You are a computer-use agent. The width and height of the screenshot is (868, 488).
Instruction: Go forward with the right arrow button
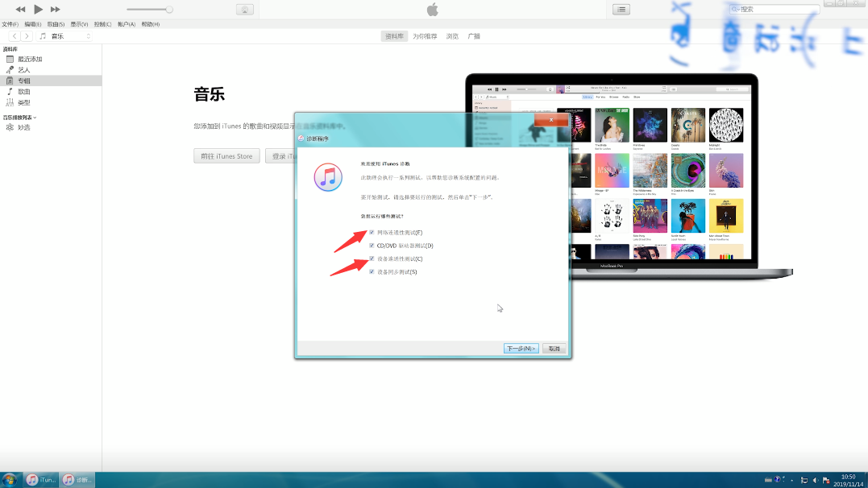coord(27,36)
